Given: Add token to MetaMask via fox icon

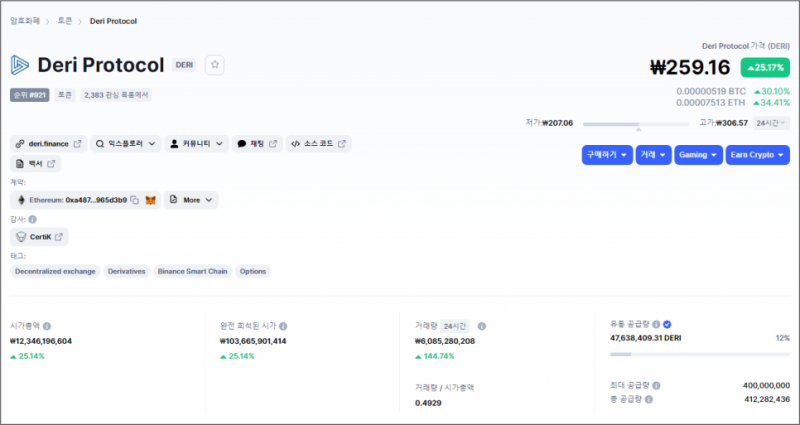Looking at the screenshot, I should [x=151, y=200].
